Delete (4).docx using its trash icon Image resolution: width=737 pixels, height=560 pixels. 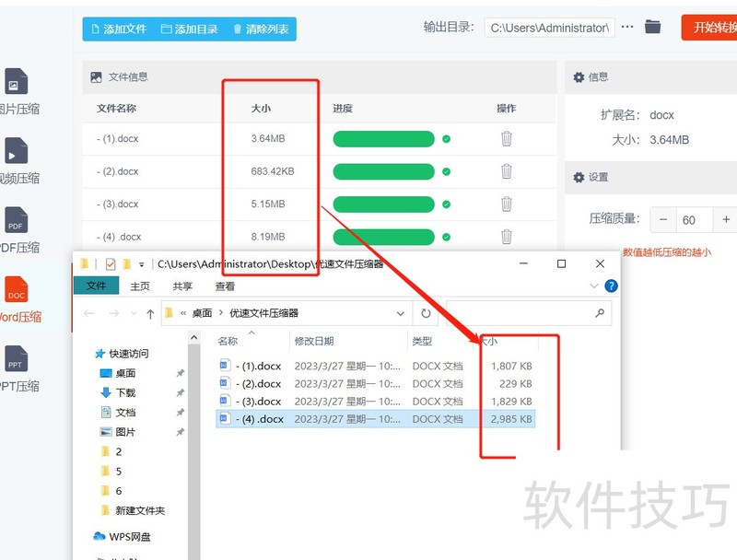tap(507, 237)
